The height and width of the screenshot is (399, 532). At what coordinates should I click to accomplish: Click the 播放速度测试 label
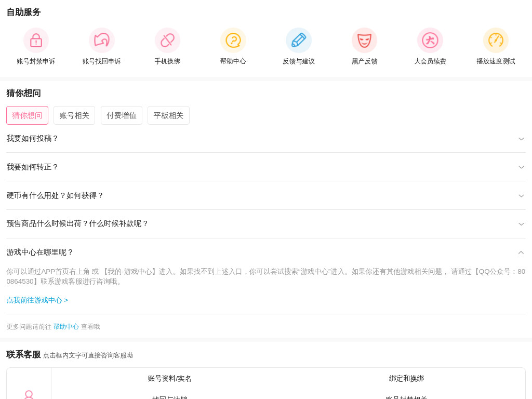496,61
